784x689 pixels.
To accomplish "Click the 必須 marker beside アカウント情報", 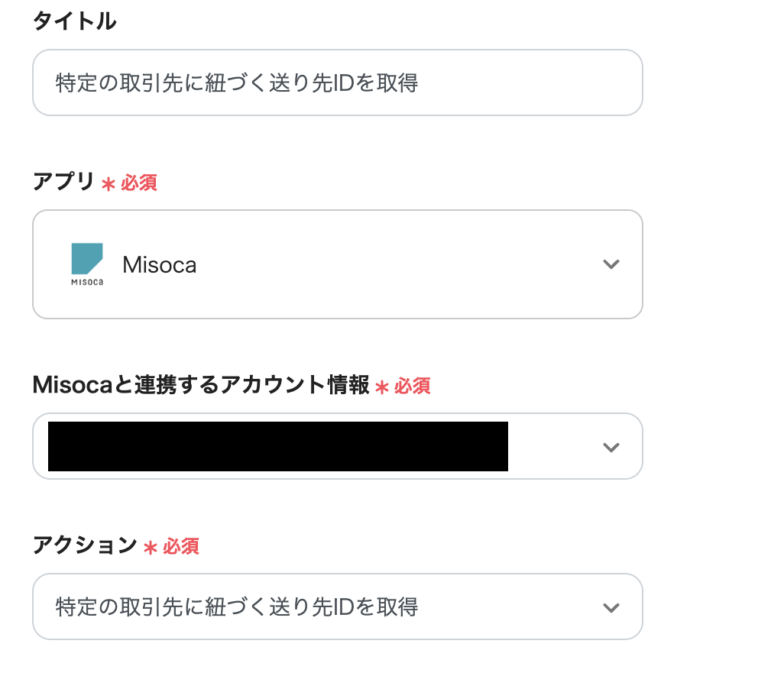I will click(413, 387).
